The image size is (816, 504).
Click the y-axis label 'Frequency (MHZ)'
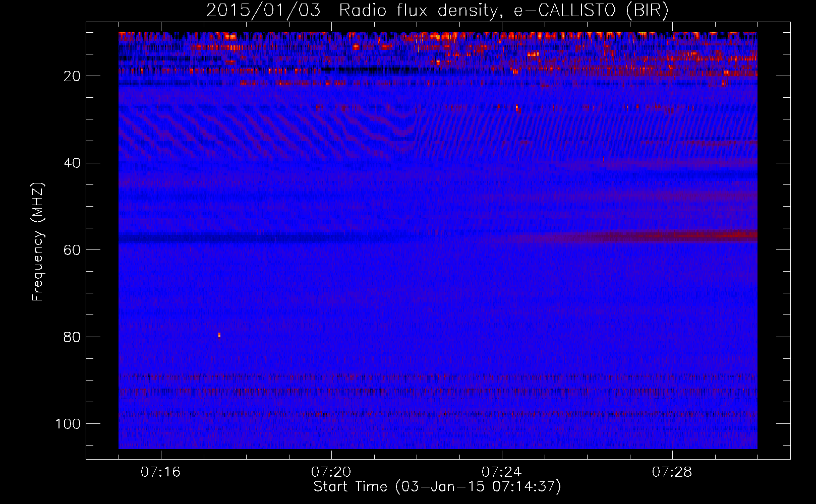38,242
